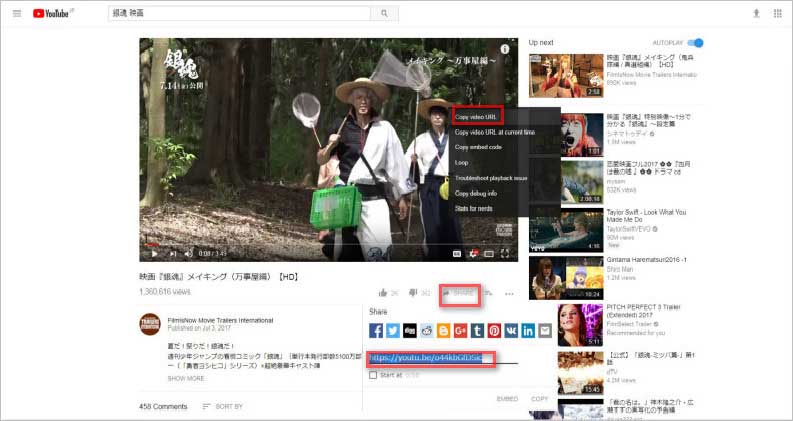Share to Reddit
Image resolution: width=793 pixels, height=421 pixels.
(427, 331)
